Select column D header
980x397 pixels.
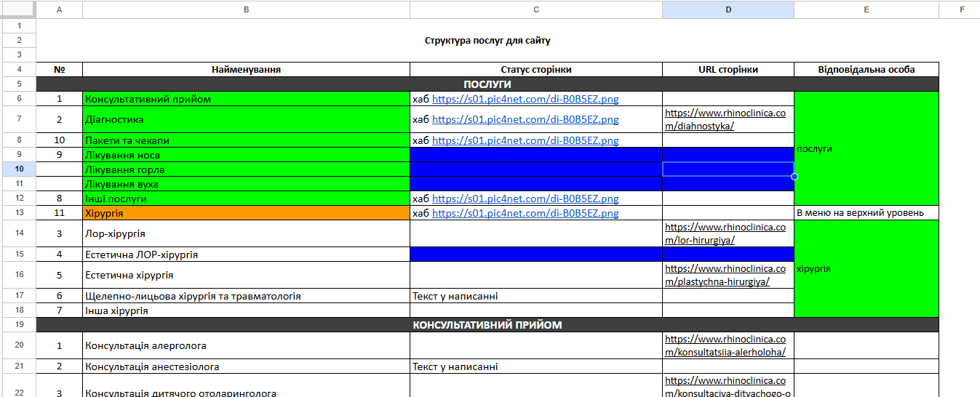click(x=728, y=9)
